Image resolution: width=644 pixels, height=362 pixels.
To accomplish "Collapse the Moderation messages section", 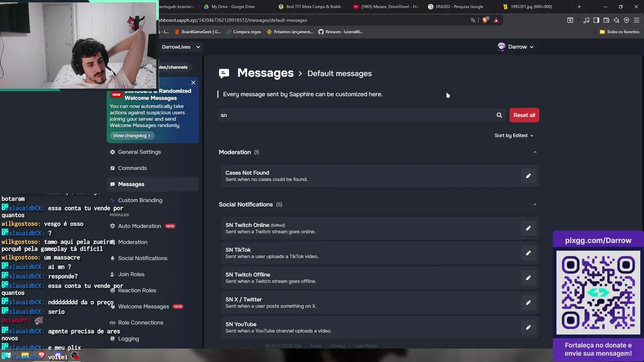I will 535,152.
